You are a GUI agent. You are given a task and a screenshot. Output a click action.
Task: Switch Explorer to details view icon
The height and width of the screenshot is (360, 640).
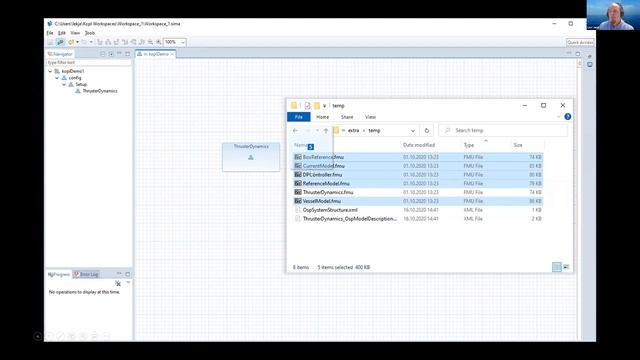(557, 267)
